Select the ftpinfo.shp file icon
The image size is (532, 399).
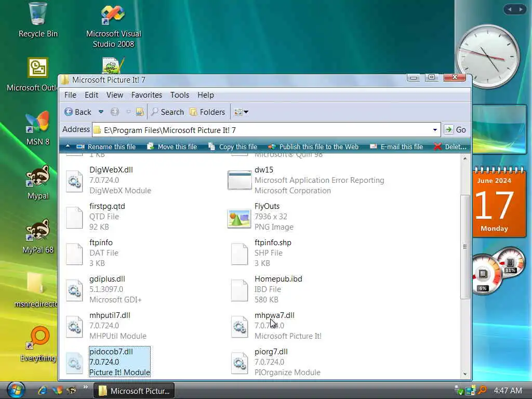coord(240,254)
